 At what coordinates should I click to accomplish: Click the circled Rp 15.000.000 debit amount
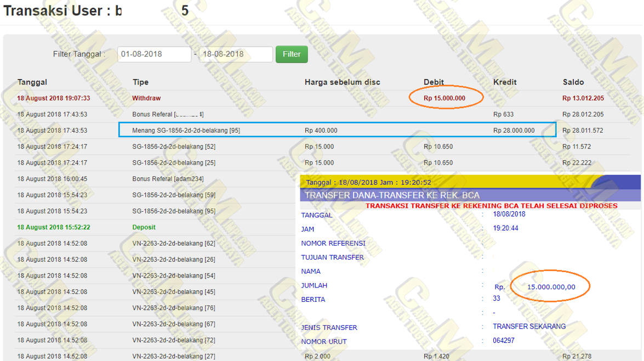click(x=444, y=98)
